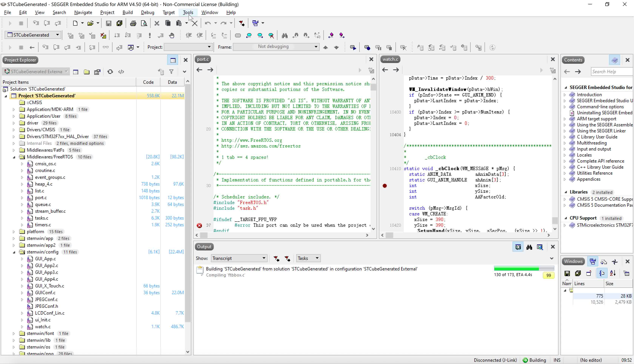Click the filter icon in Project Explorer
634x364 pixels.
click(x=171, y=72)
